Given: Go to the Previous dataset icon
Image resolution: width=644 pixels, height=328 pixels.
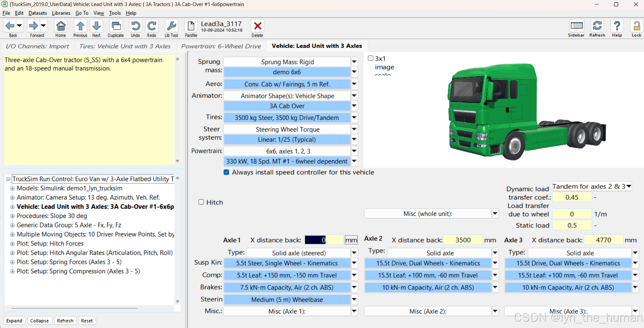Looking at the screenshot, I should pyautogui.click(x=80, y=26).
